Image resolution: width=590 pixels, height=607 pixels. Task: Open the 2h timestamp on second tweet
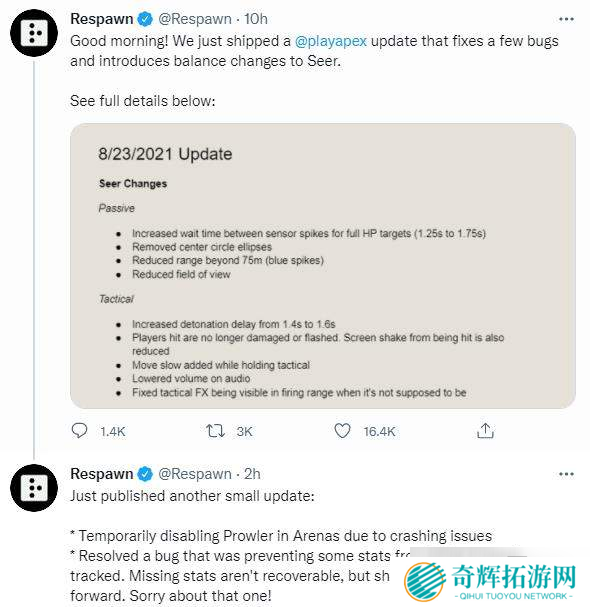252,474
